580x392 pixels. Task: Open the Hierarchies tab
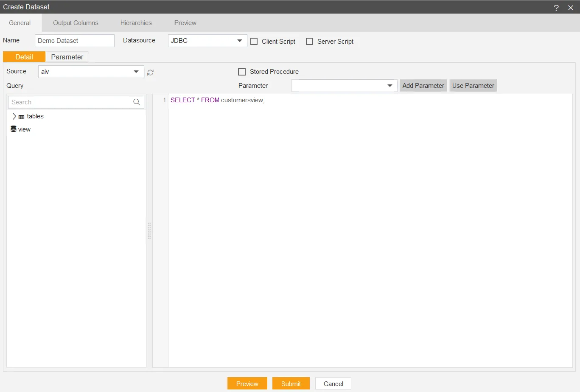(136, 23)
